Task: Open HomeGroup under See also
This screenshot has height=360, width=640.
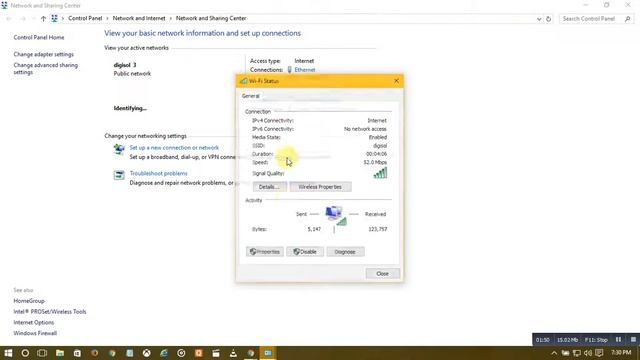Action: [29, 301]
